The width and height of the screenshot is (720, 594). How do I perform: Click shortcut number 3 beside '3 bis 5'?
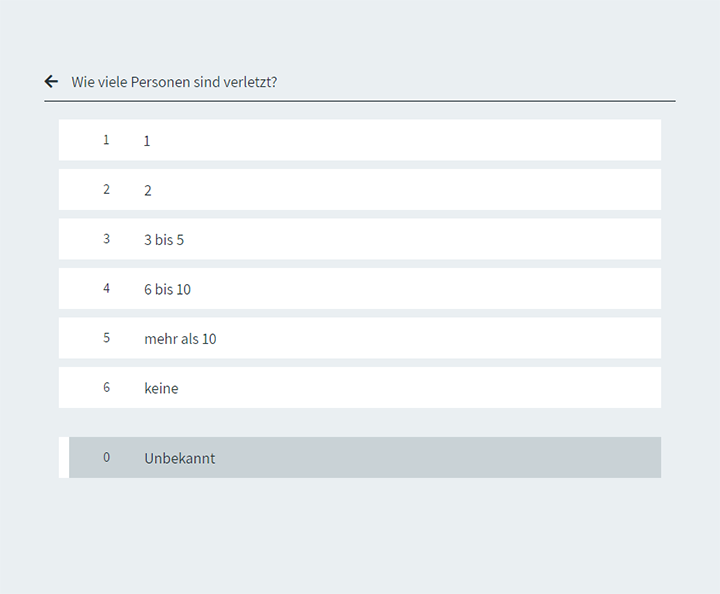click(x=107, y=239)
